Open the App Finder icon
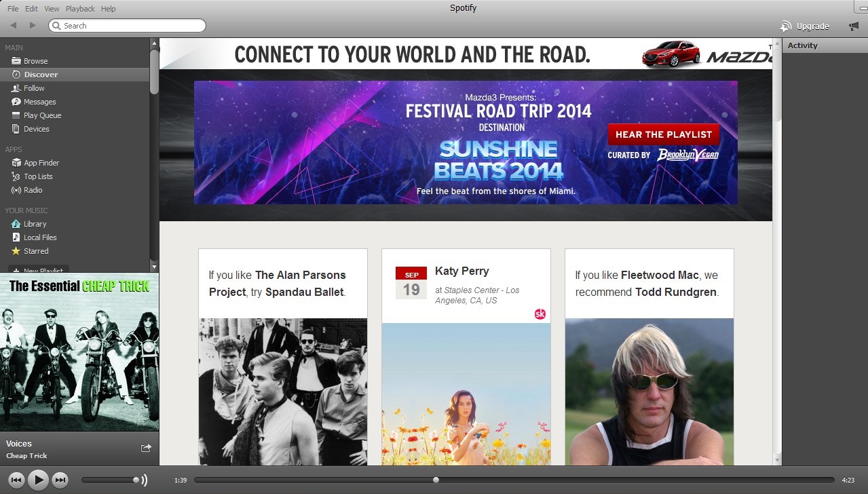This screenshot has height=494, width=868. tap(16, 163)
